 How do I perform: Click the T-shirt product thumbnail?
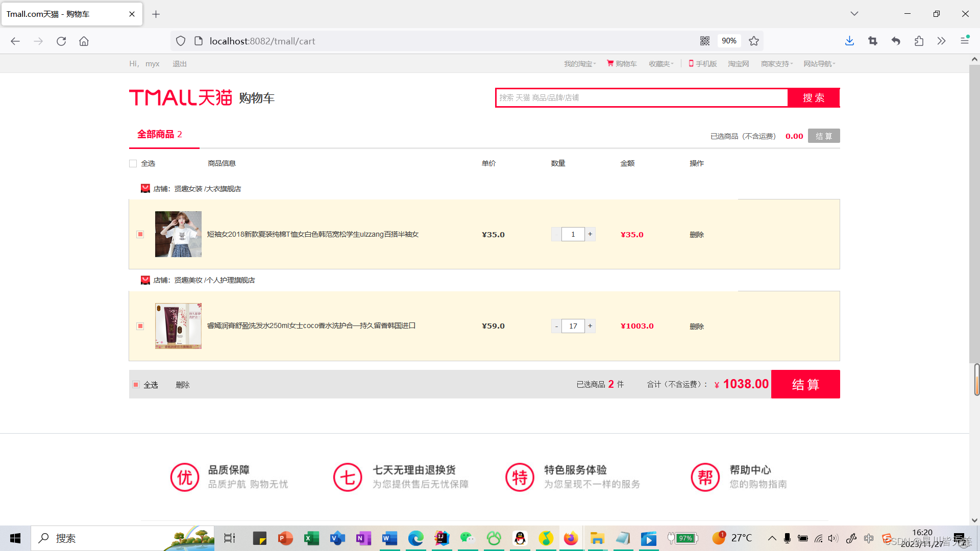[178, 234]
